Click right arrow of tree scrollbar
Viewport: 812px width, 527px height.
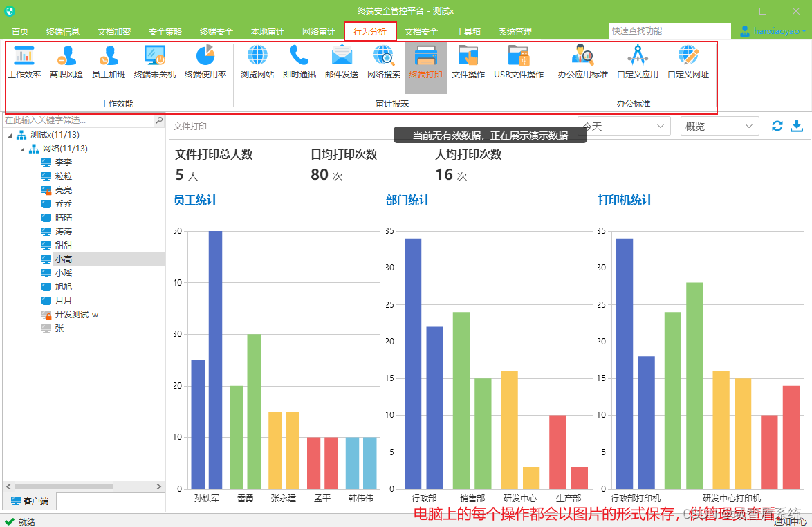pyautogui.click(x=159, y=487)
